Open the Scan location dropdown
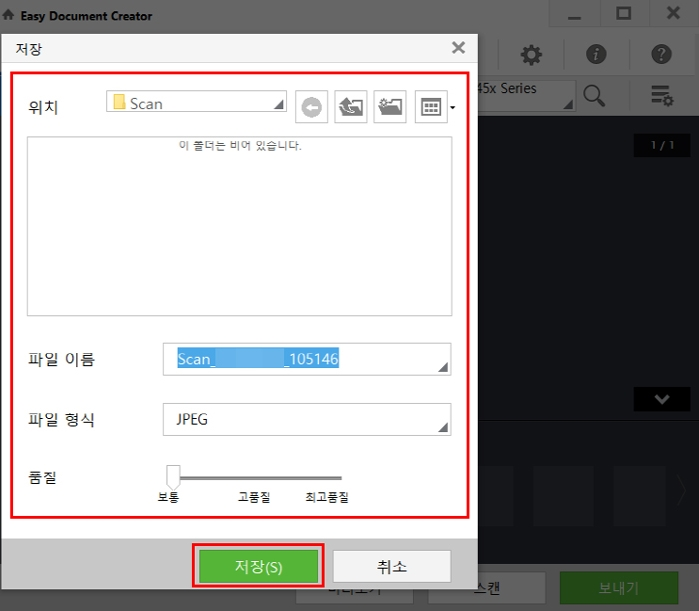This screenshot has height=611, width=699. tap(196, 102)
